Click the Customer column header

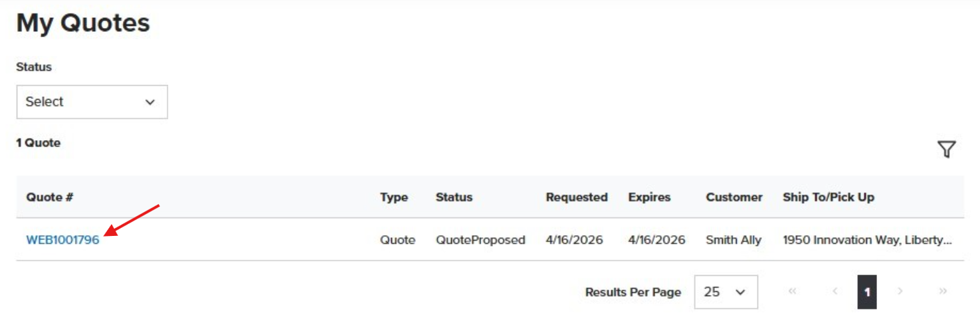pos(734,197)
